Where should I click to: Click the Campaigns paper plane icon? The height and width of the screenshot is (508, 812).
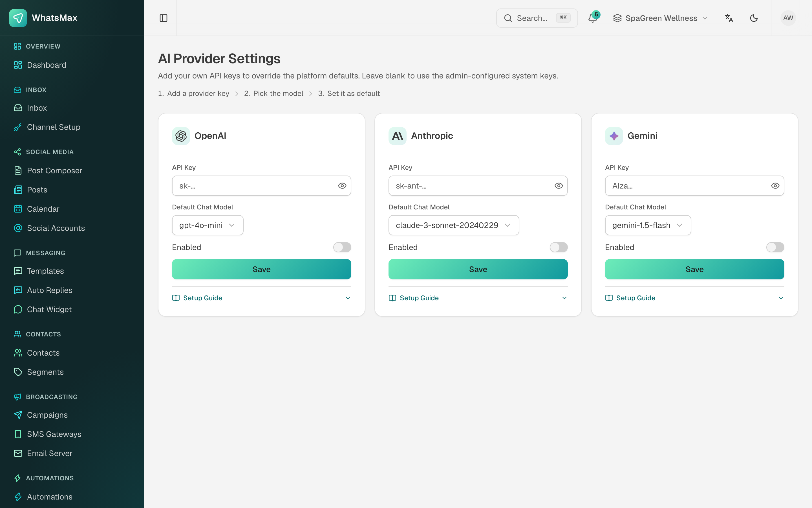(18, 415)
